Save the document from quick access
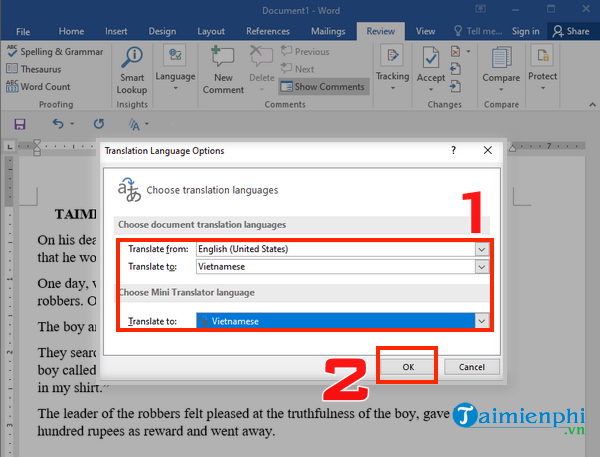This screenshot has height=457, width=600. point(20,124)
